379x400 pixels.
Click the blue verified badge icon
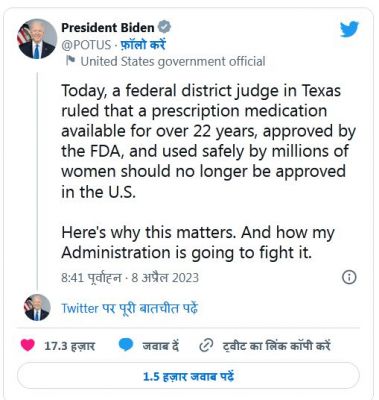(x=164, y=27)
